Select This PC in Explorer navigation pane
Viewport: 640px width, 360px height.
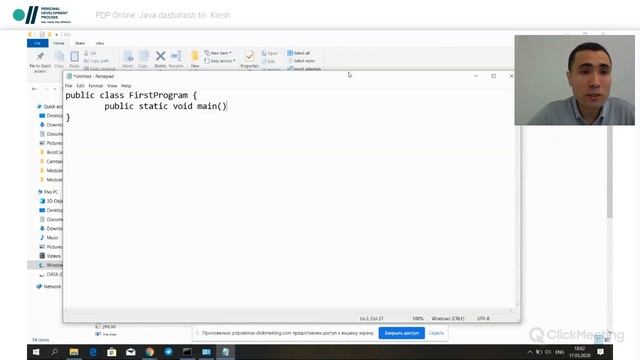coord(48,192)
